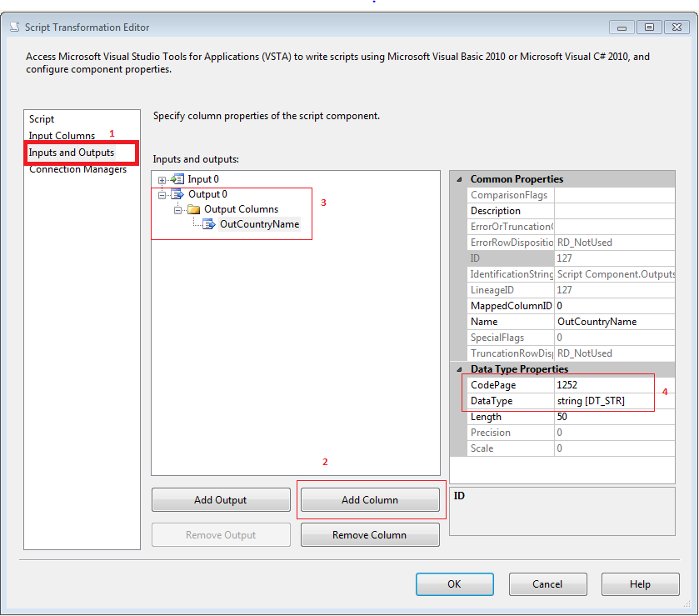Screen dimensions: 699x616
Task: Click the Output 0 arrow icon
Action: pos(176,193)
